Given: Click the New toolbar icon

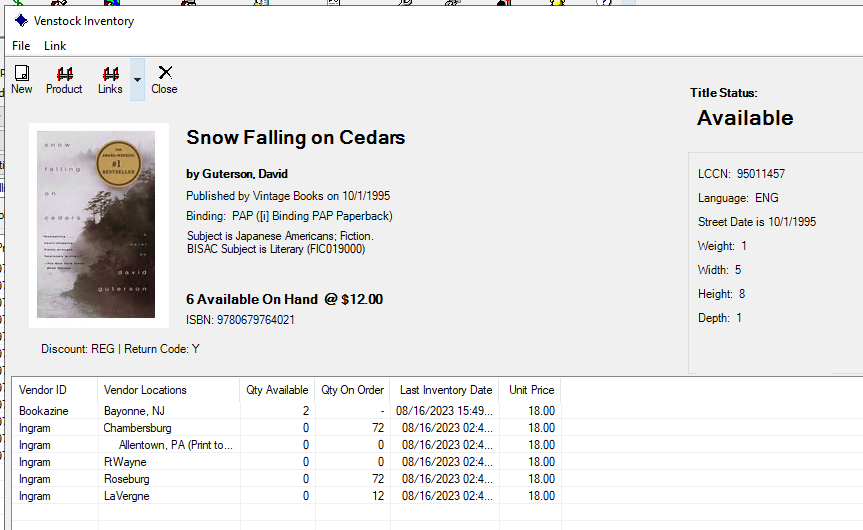Looking at the screenshot, I should (21, 73).
